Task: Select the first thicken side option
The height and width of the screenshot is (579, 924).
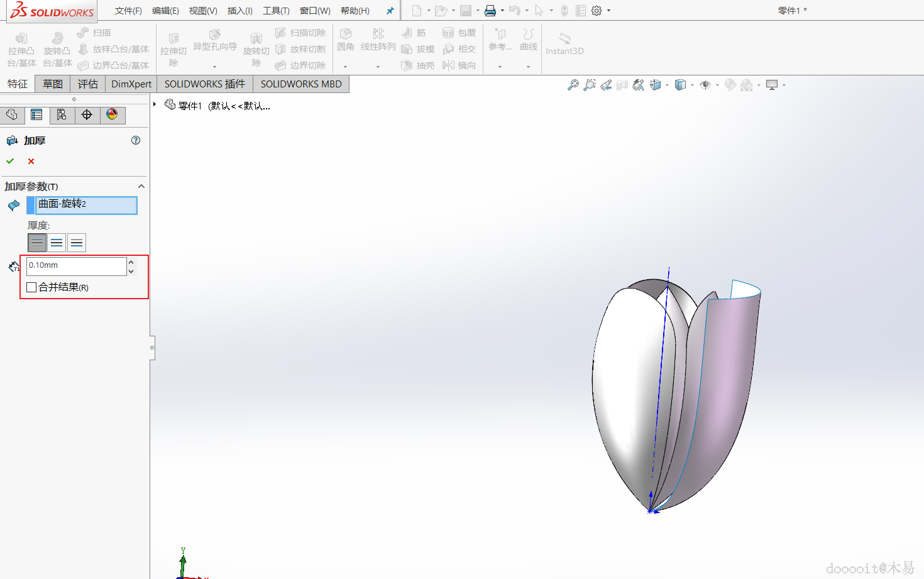Action: (x=37, y=243)
